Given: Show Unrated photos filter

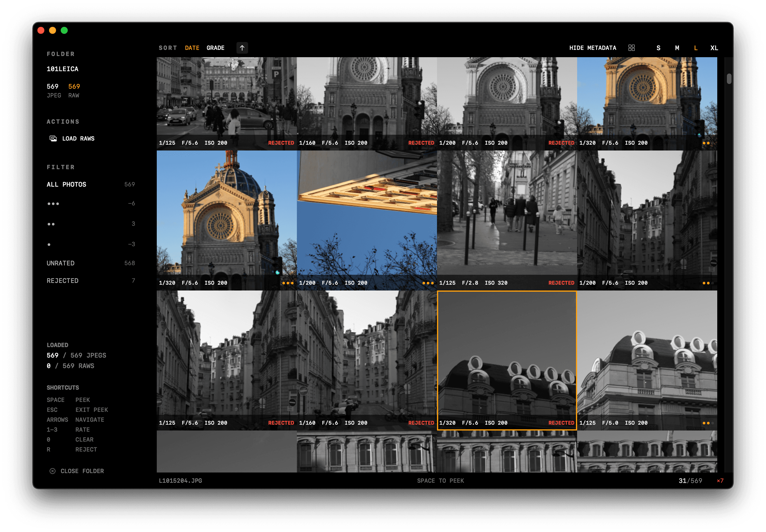Looking at the screenshot, I should pos(60,263).
